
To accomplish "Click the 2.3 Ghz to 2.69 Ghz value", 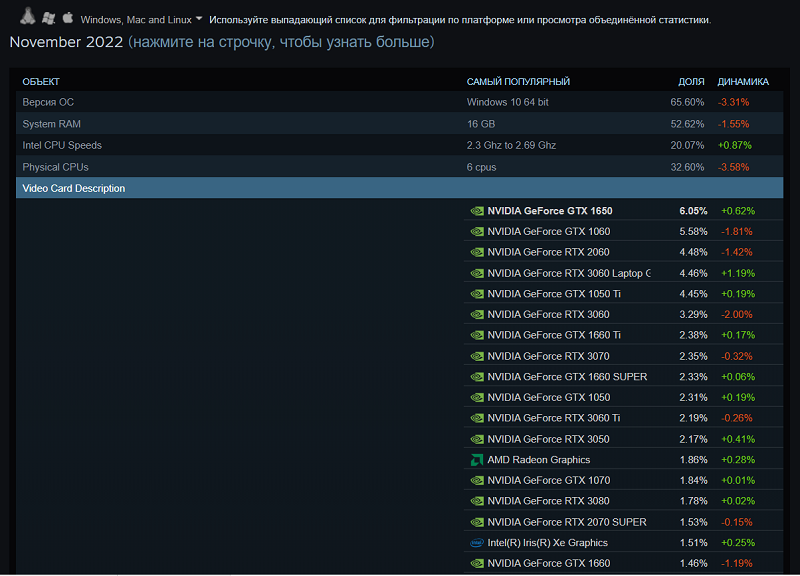I will click(x=511, y=145).
